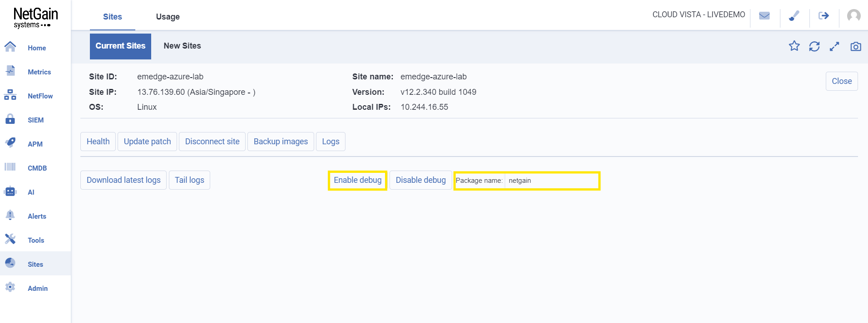Click the Disable debug button
This screenshot has height=323, width=868.
coord(421,180)
